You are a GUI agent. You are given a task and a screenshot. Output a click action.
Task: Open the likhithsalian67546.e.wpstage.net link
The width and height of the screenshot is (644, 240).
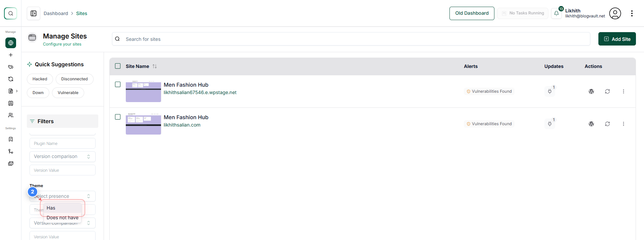[200, 92]
